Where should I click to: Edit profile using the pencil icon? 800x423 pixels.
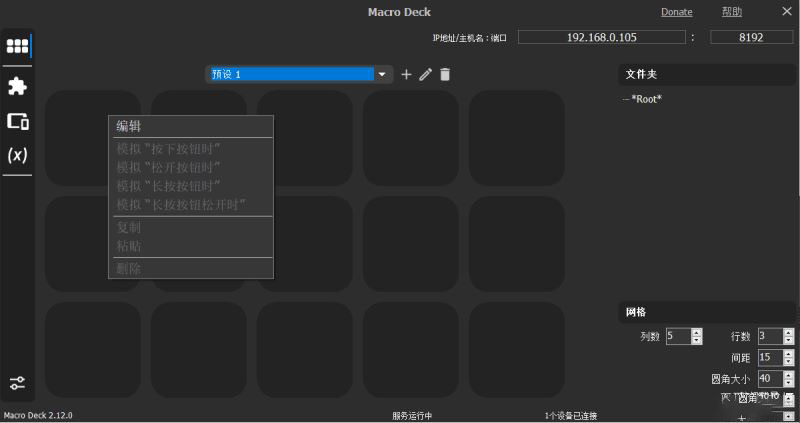click(425, 74)
